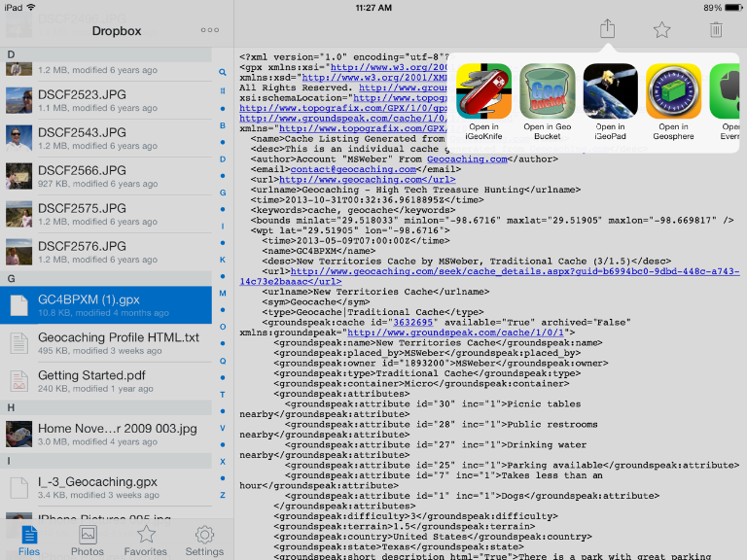Tap the 11:27 AM clock
Viewport: 747px width, 560px height.
(x=373, y=8)
